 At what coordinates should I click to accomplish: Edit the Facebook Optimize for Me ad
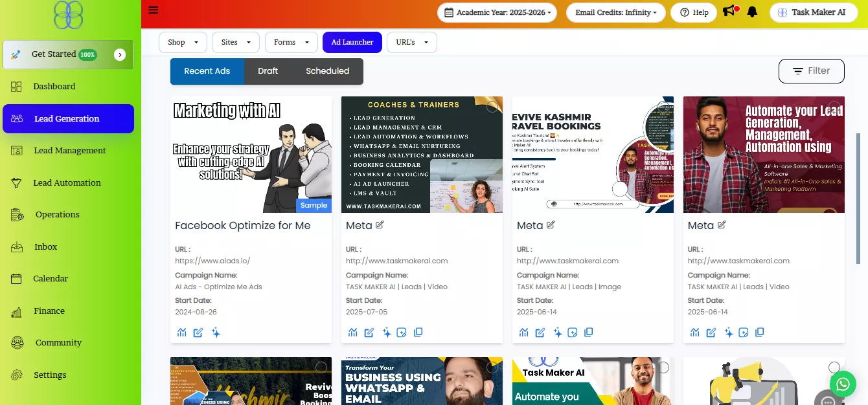[x=198, y=333]
